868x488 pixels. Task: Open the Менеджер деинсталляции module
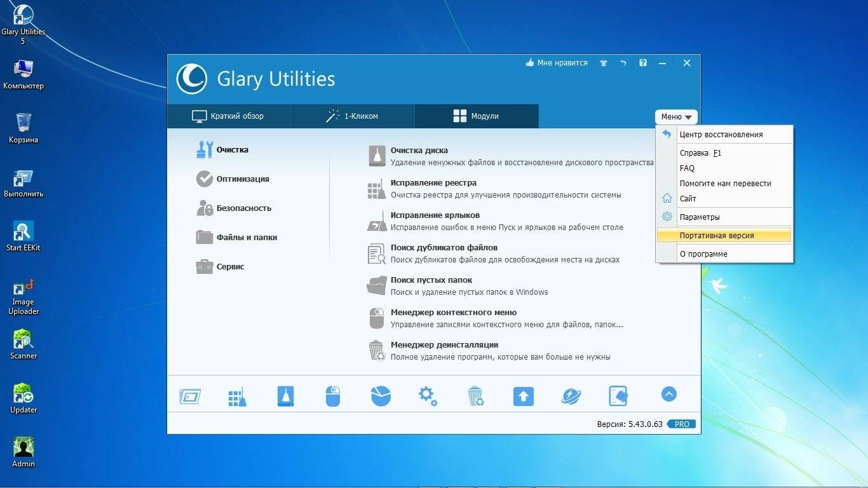[x=489, y=351]
